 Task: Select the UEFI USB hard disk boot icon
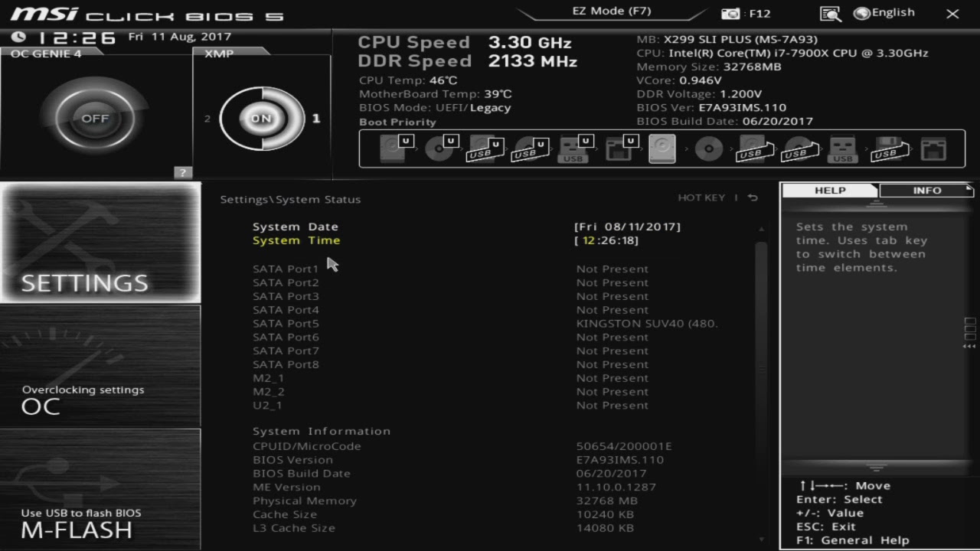[x=485, y=148]
